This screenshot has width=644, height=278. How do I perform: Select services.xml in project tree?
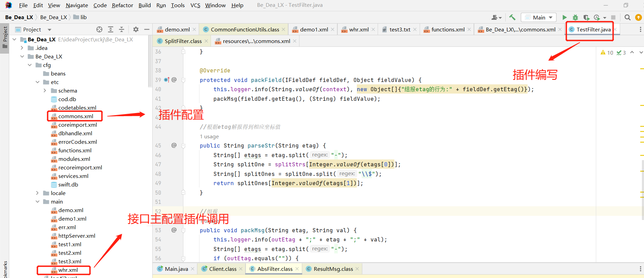pyautogui.click(x=73, y=176)
